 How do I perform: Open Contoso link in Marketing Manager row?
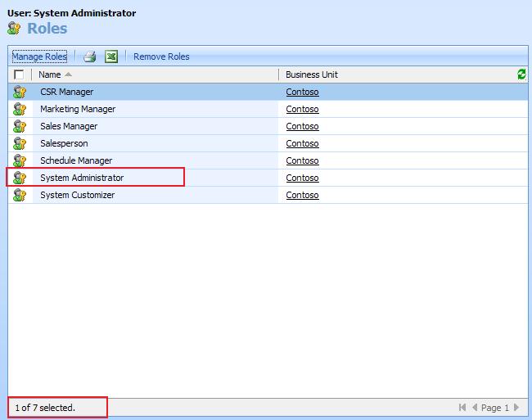[x=302, y=109]
